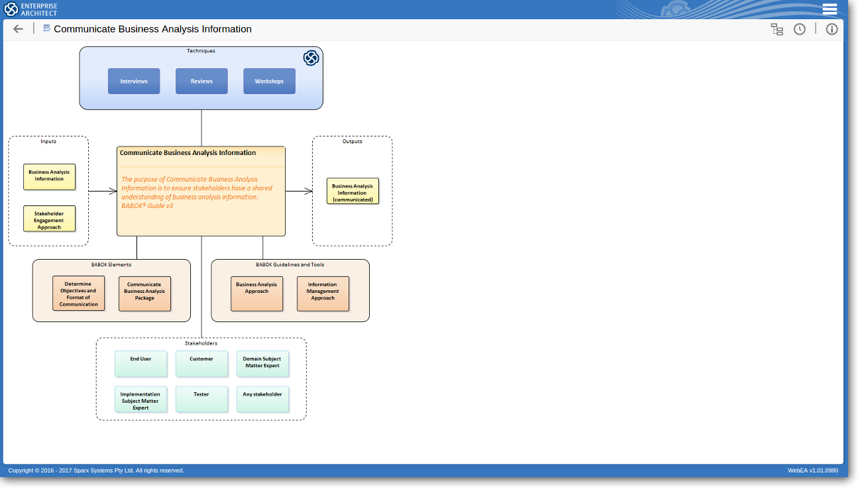The width and height of the screenshot is (868, 497).
Task: Click the back arrow navigation icon
Action: pos(18,29)
